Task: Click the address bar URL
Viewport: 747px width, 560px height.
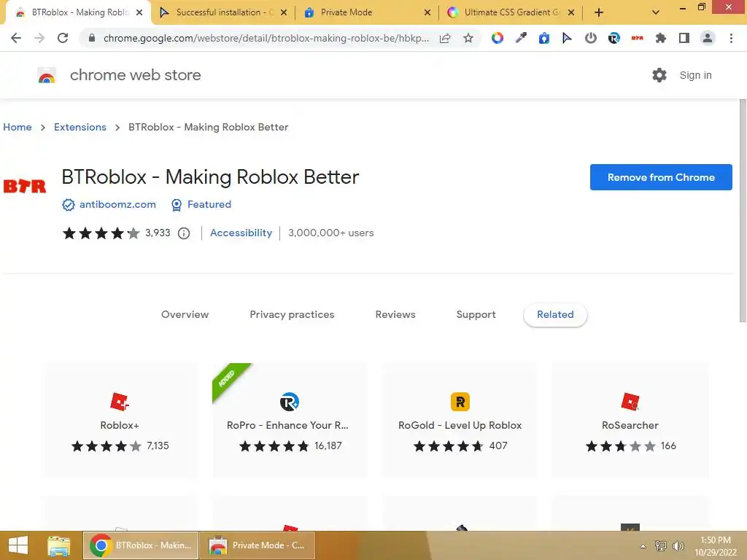Action: tap(266, 38)
